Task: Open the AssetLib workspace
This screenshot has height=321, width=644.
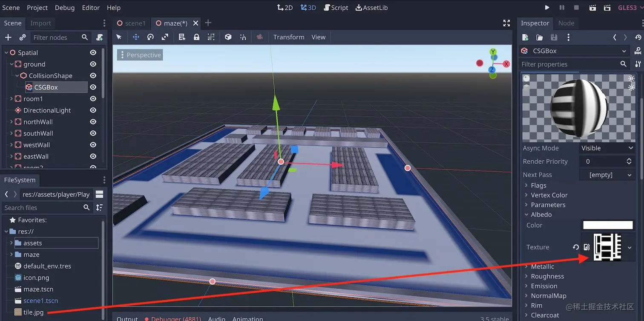Action: coord(371,8)
